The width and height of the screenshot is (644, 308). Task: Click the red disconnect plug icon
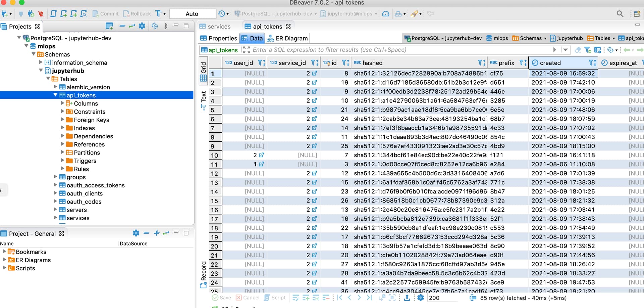click(x=41, y=14)
